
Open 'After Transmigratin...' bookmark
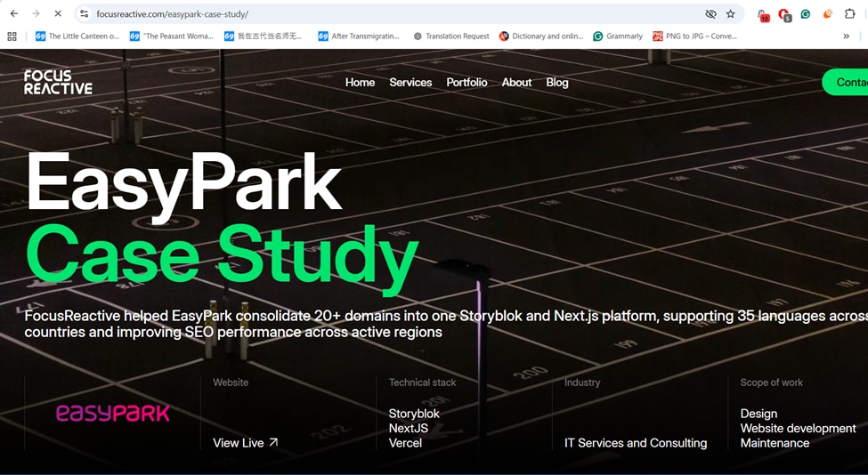(359, 36)
